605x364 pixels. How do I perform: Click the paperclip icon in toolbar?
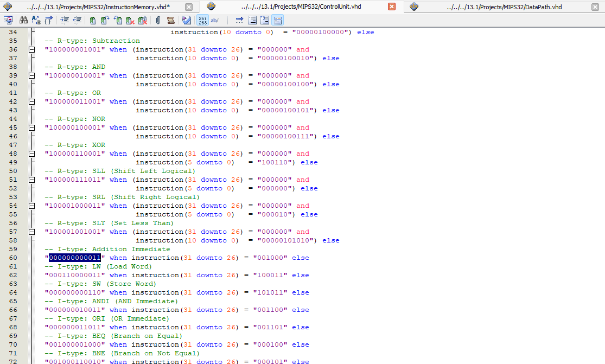point(158,20)
